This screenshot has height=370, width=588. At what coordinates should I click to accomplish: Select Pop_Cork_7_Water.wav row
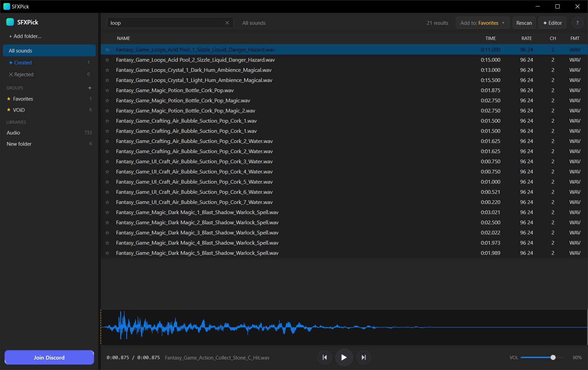click(344, 202)
